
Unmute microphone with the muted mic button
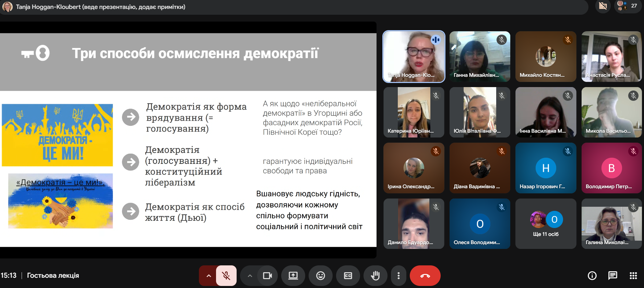pyautogui.click(x=226, y=276)
